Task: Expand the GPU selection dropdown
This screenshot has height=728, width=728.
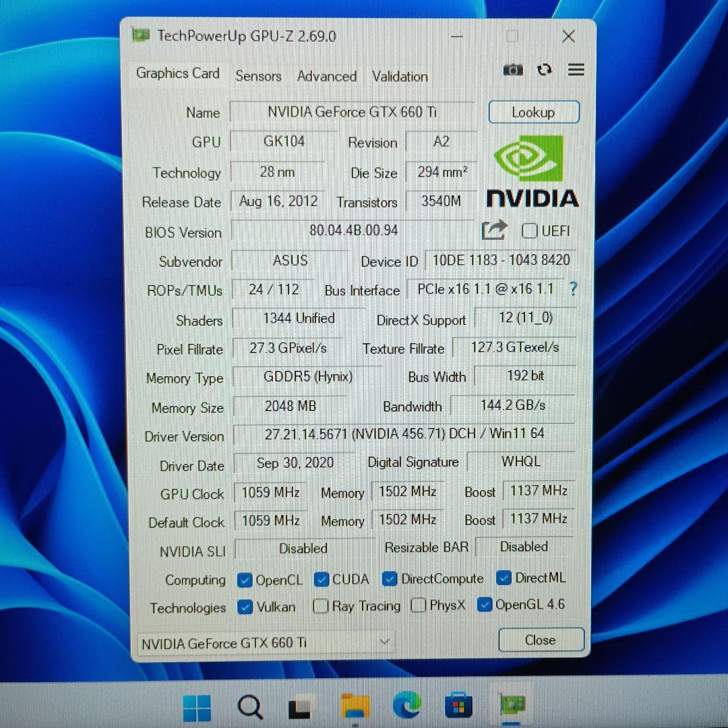Action: pos(266,643)
